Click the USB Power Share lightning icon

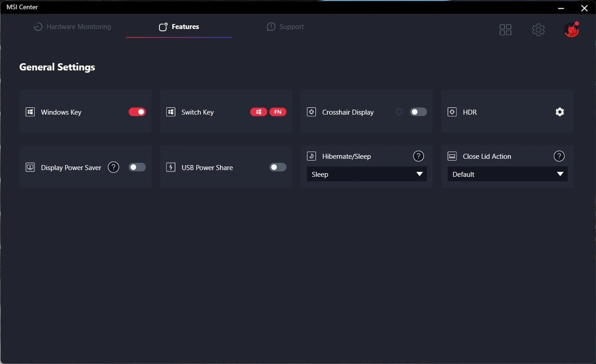coord(171,167)
